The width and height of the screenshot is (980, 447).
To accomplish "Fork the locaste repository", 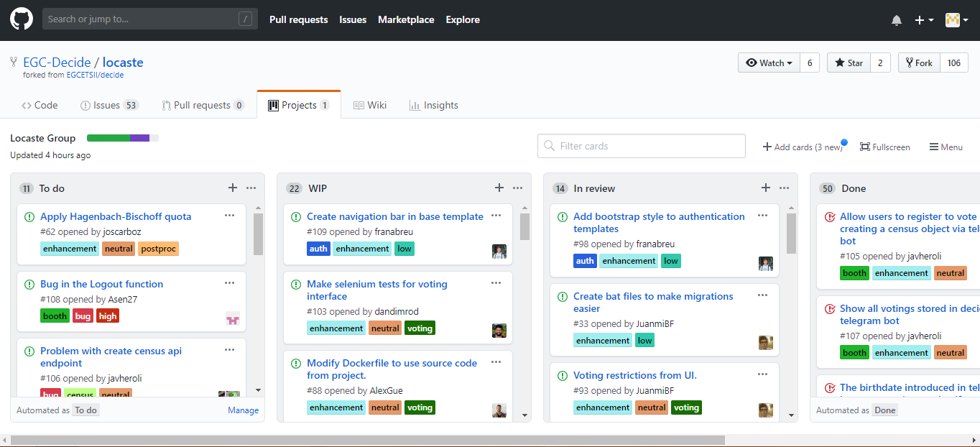I will tap(919, 63).
